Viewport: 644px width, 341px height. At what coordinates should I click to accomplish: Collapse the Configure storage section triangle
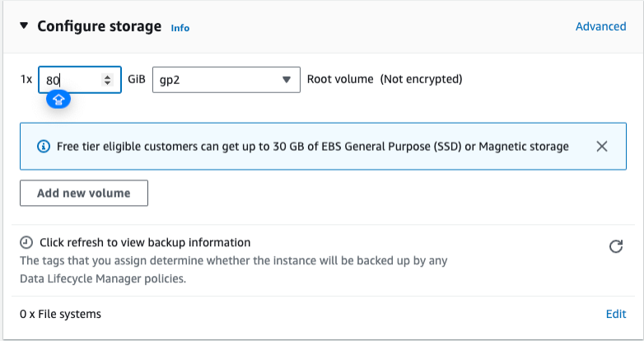point(24,26)
